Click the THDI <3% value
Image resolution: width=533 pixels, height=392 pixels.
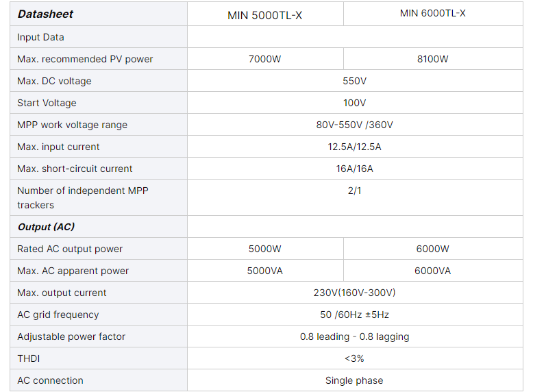354,358
